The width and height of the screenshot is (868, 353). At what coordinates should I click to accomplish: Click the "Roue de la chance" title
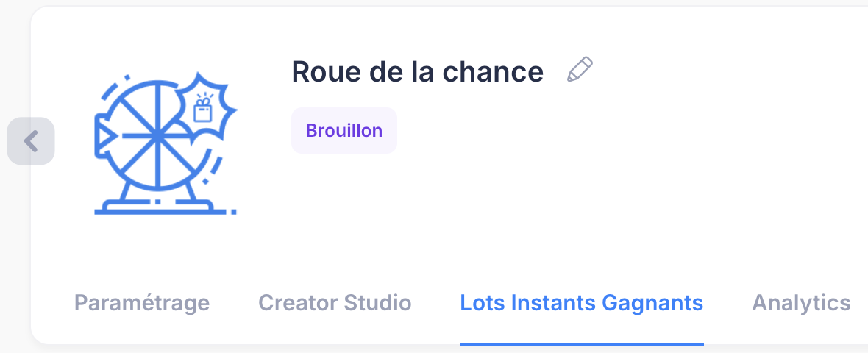coord(417,71)
